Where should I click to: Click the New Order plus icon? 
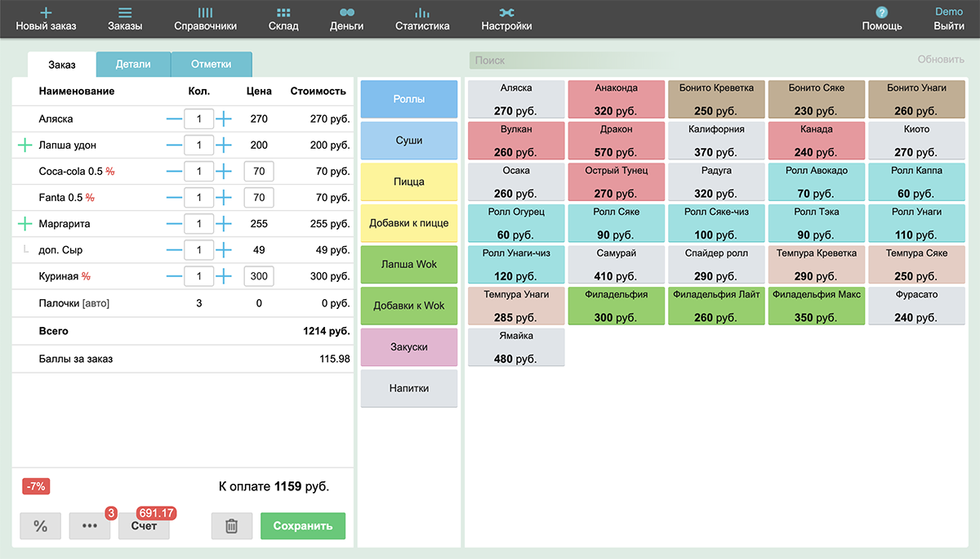46,13
